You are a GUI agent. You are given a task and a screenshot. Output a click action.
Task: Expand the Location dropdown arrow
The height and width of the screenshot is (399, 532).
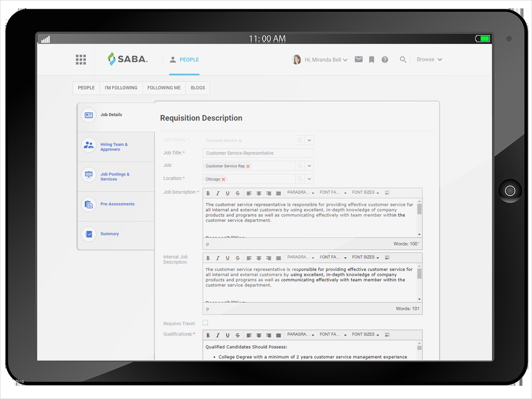[309, 179]
